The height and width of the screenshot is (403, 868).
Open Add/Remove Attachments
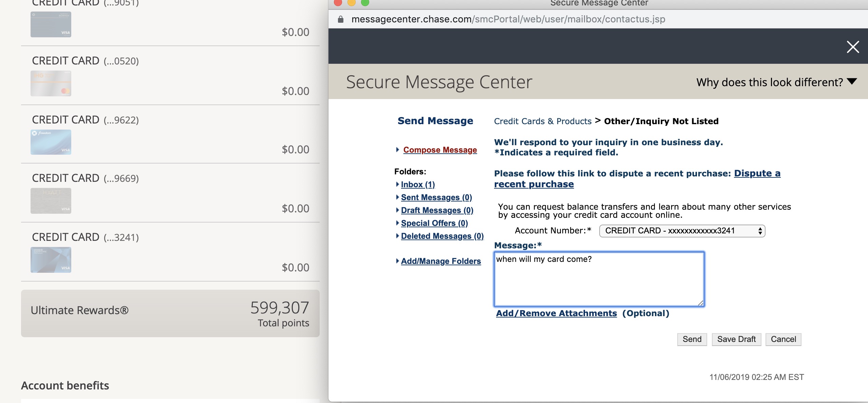point(556,313)
